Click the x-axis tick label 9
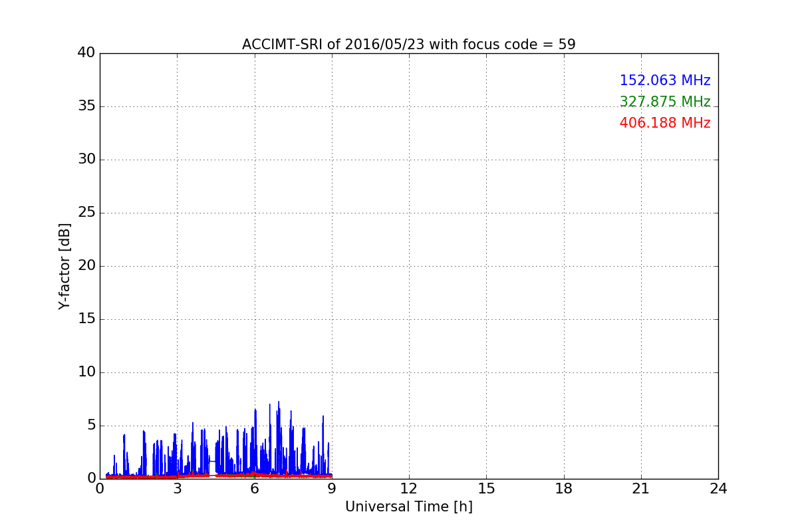The height and width of the screenshot is (532, 798). pos(331,489)
